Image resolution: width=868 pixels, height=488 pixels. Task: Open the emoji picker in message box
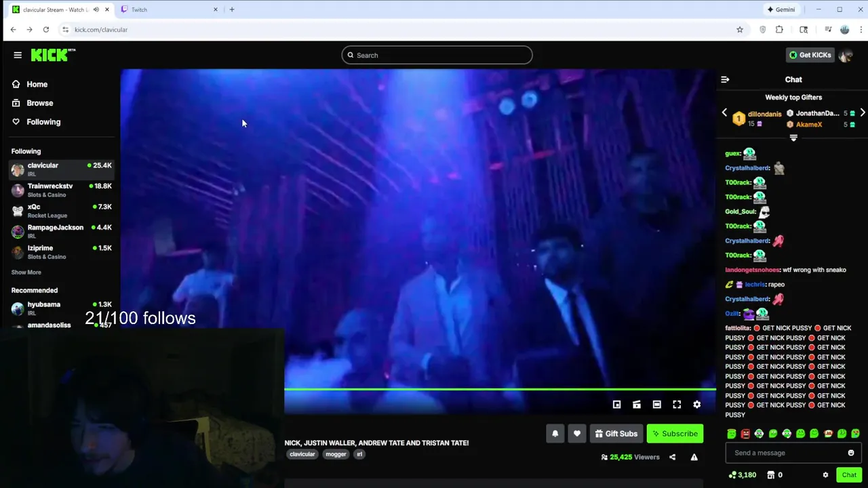pyautogui.click(x=851, y=453)
